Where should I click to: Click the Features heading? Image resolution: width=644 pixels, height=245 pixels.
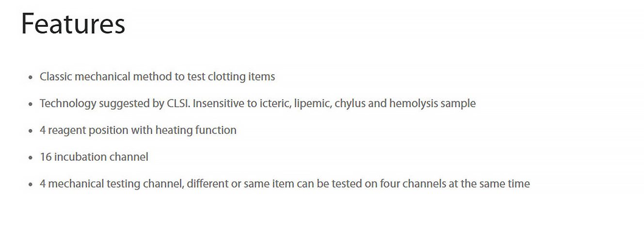pos(73,24)
